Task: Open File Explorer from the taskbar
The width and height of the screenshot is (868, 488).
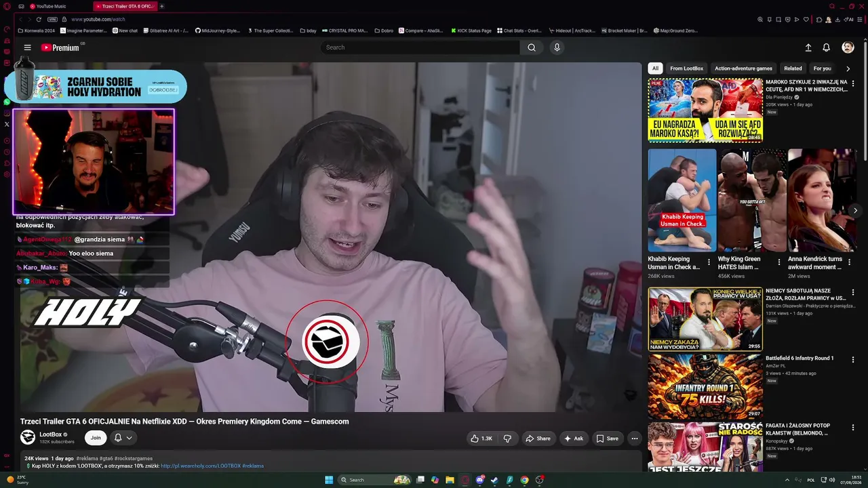Action: 449,480
